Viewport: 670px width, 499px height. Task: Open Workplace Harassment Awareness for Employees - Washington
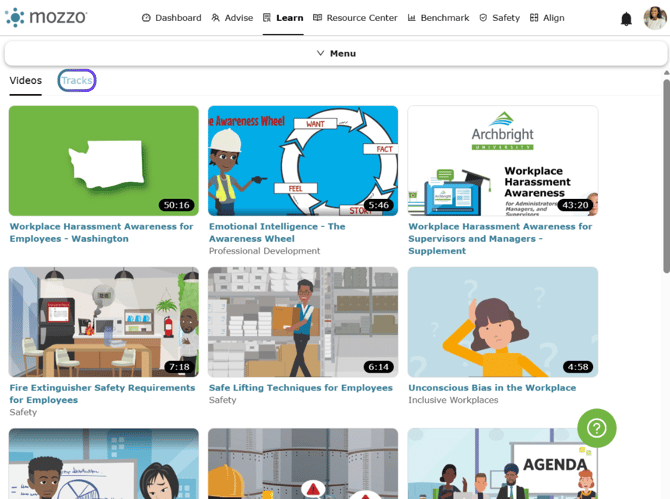coord(102,232)
